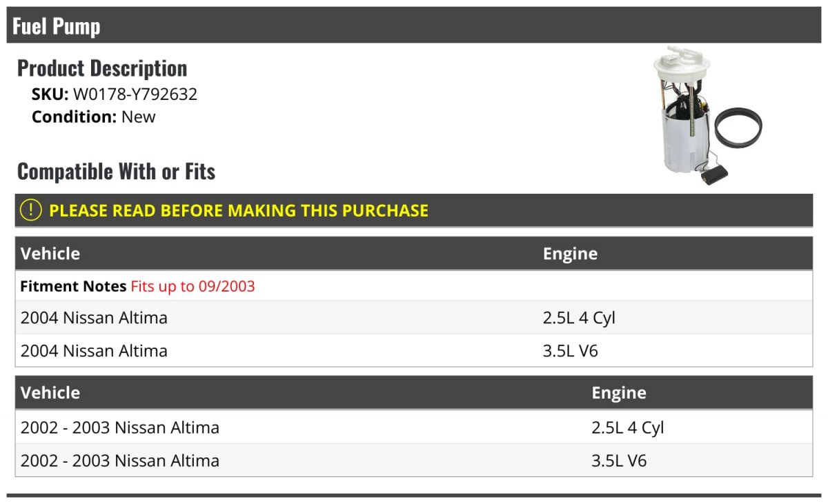Click the second table's Engine column header
This screenshot has width=828, height=504.
pyautogui.click(x=619, y=393)
